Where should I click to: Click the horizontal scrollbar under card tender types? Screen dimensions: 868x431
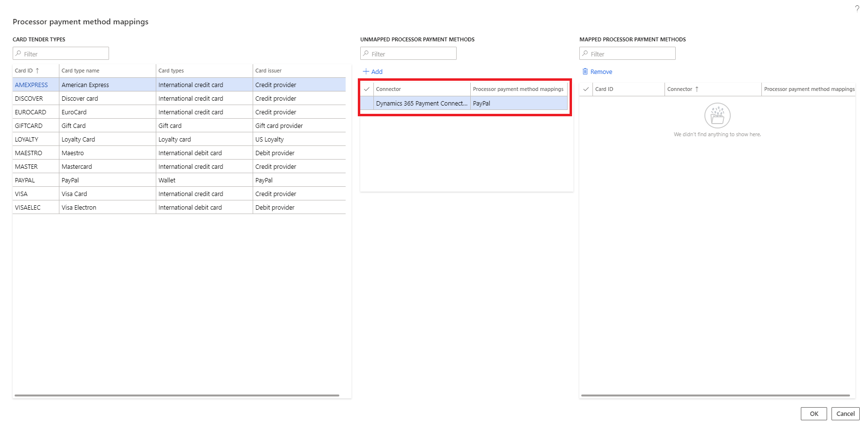click(x=177, y=395)
